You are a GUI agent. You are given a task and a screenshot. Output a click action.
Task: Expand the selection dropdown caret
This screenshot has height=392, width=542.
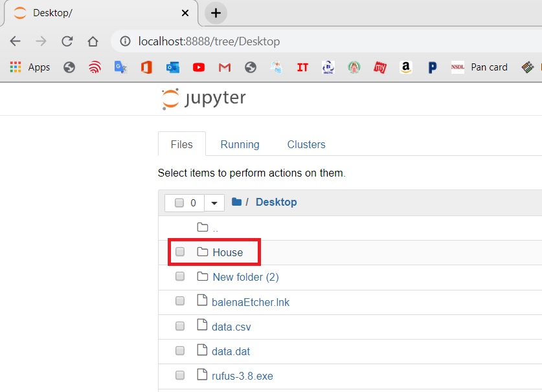point(214,202)
